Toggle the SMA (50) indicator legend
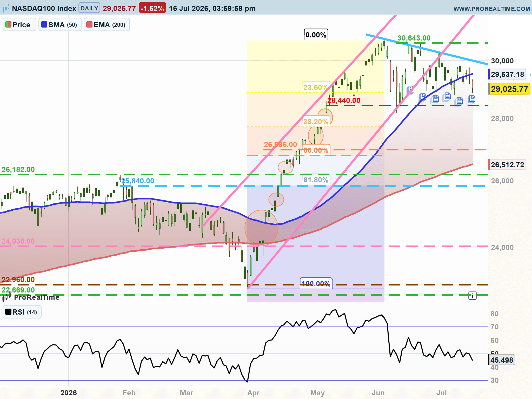The height and width of the screenshot is (399, 532). pos(60,25)
